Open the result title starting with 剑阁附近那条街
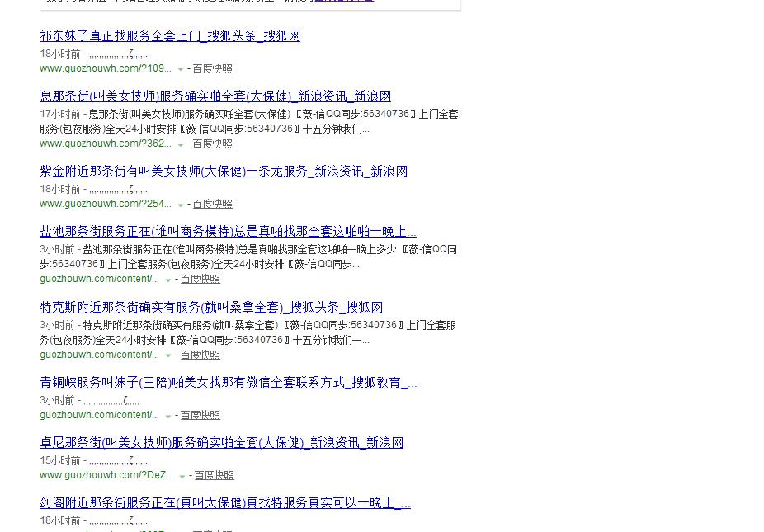 point(225,502)
